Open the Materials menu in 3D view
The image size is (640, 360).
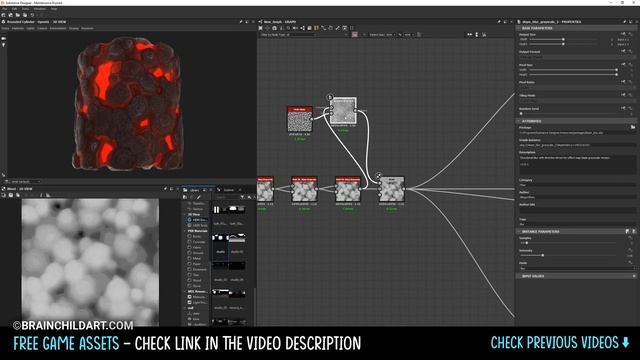(x=18, y=28)
